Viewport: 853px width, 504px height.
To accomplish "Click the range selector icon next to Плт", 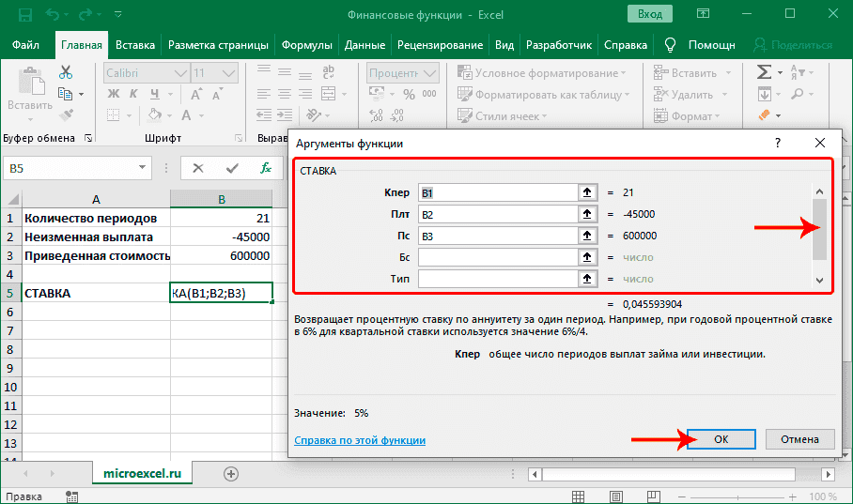I will point(589,214).
